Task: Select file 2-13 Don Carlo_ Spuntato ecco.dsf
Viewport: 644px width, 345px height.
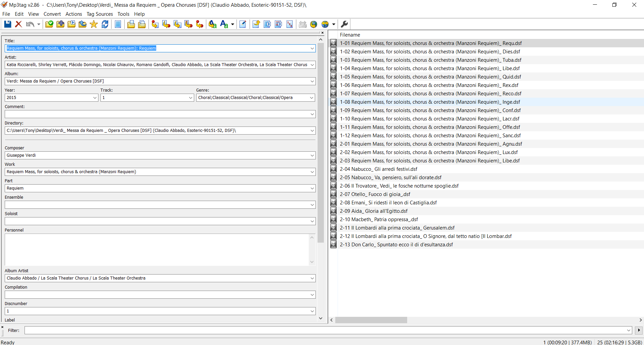Action: pos(396,245)
